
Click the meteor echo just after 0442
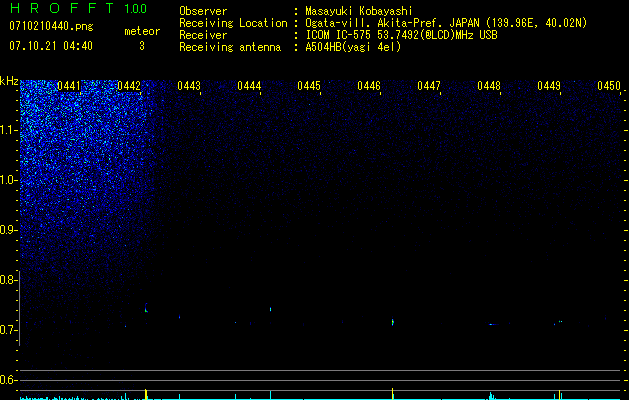[x=146, y=308]
